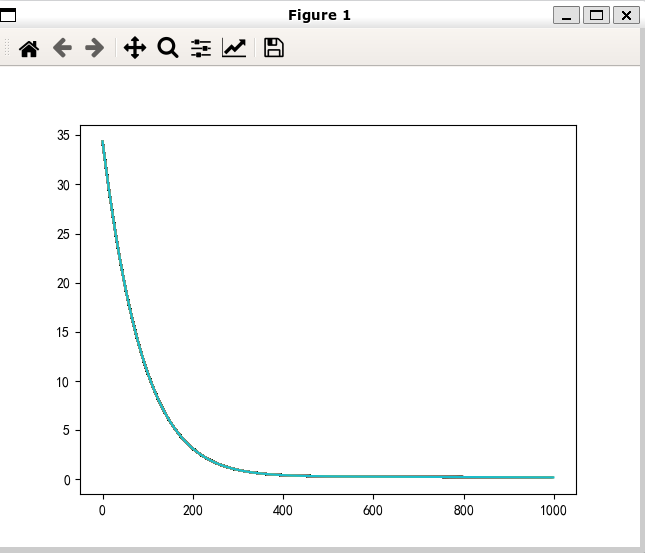Viewport: 645px width, 553px height.
Task: Go forward to the next view
Action: (95, 48)
